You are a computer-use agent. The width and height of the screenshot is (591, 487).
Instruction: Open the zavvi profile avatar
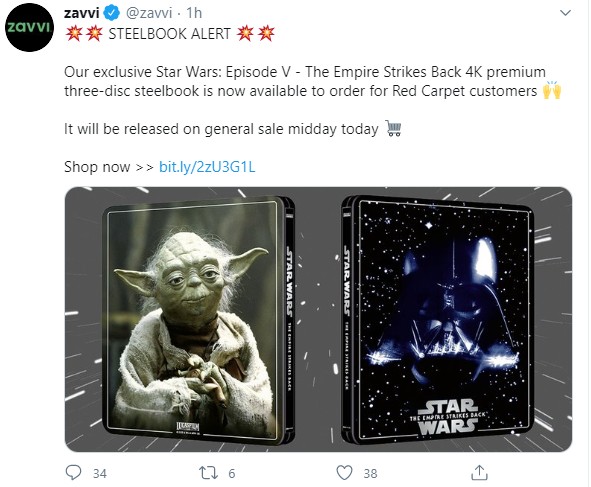coord(29,28)
